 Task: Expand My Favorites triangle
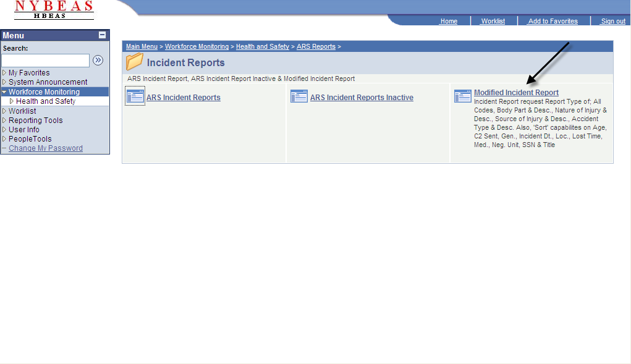pos(4,73)
